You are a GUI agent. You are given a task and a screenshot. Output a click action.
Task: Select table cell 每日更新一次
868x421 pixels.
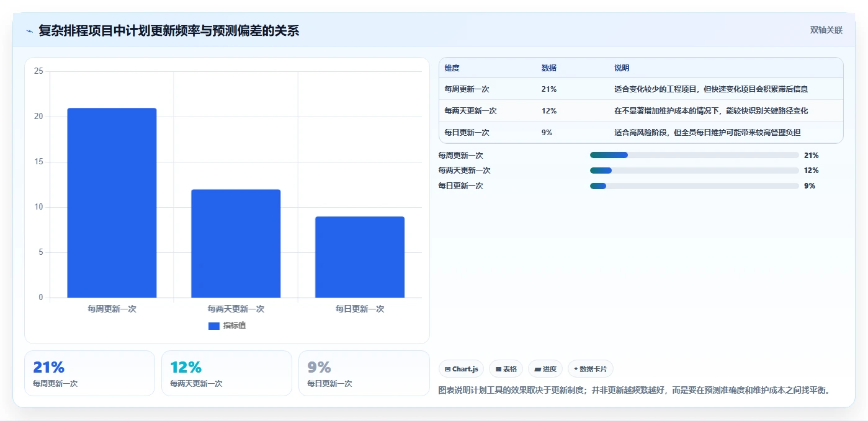coord(467,133)
